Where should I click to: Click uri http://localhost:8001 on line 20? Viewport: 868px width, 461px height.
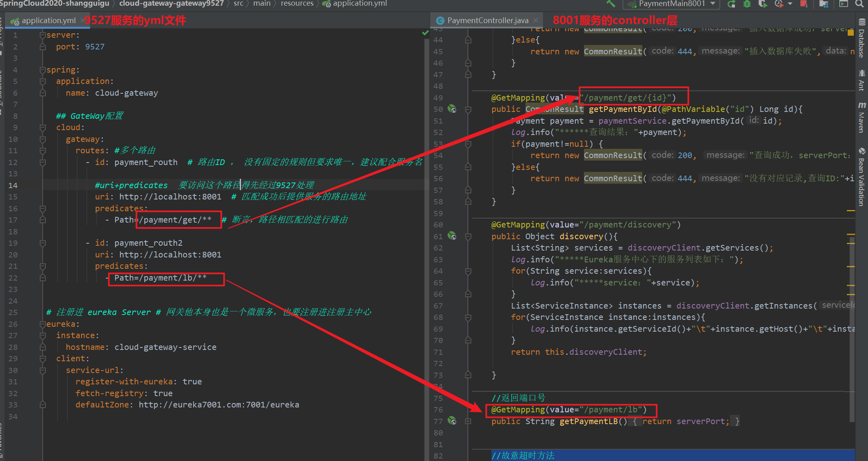(170, 255)
